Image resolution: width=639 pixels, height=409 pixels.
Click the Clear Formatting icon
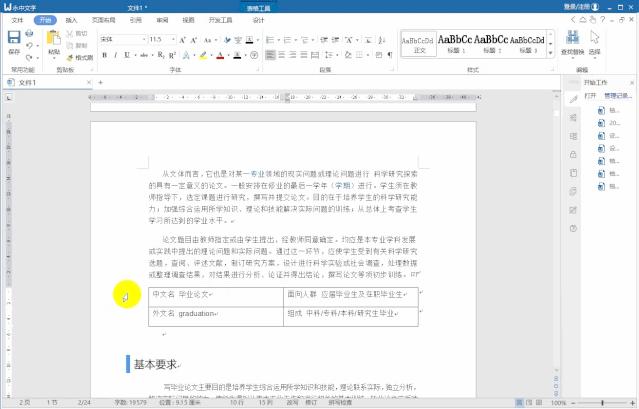click(227, 40)
